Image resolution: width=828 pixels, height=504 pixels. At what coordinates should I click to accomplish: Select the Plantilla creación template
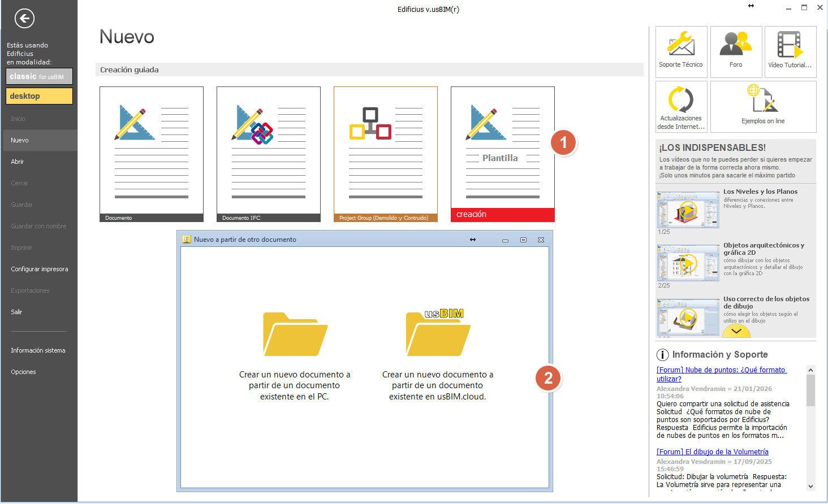tap(502, 154)
